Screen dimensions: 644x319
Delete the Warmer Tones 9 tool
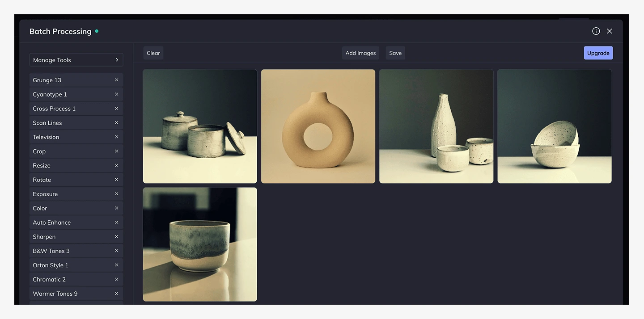pos(116,294)
